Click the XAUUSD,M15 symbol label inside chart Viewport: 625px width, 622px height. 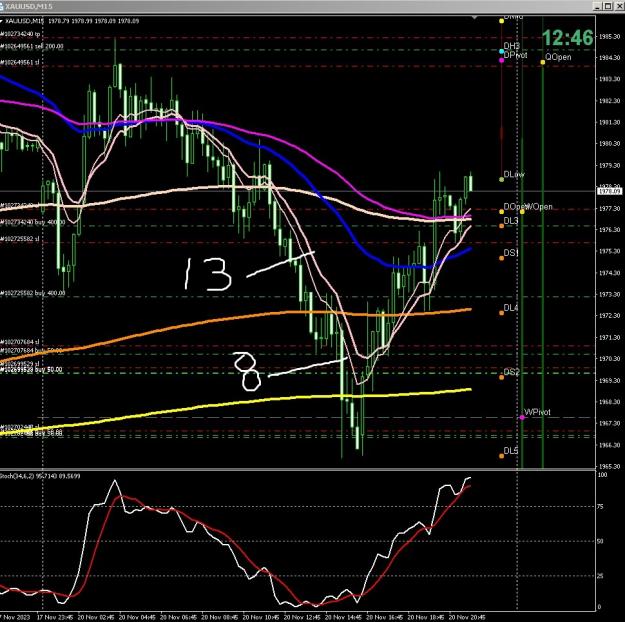(x=24, y=21)
